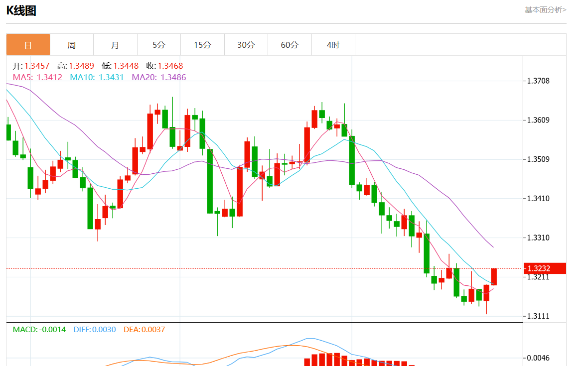The width and height of the screenshot is (588, 366).
Task: Click the DEA: 0.0037 indicator value
Action: point(145,330)
